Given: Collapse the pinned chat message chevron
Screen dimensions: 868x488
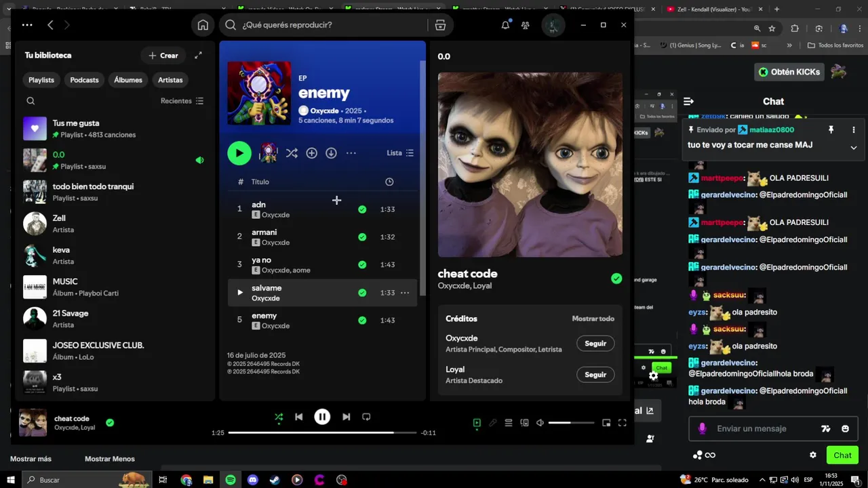Looking at the screenshot, I should click(854, 148).
